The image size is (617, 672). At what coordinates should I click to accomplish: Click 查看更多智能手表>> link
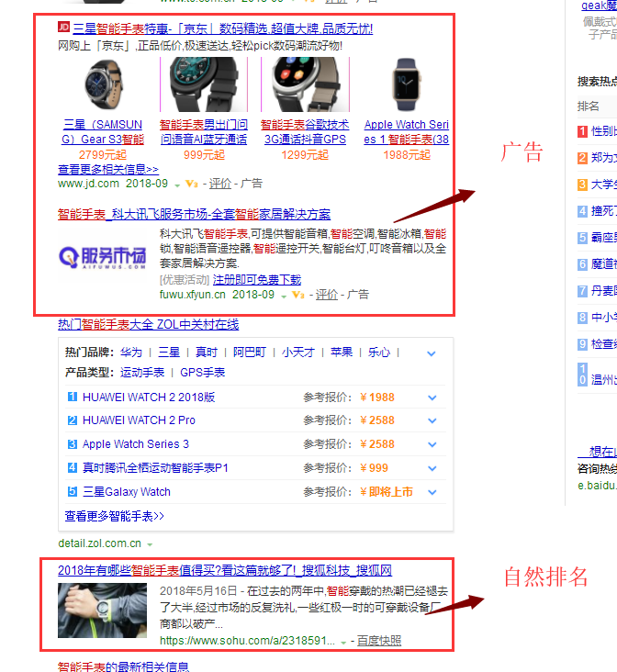click(114, 516)
